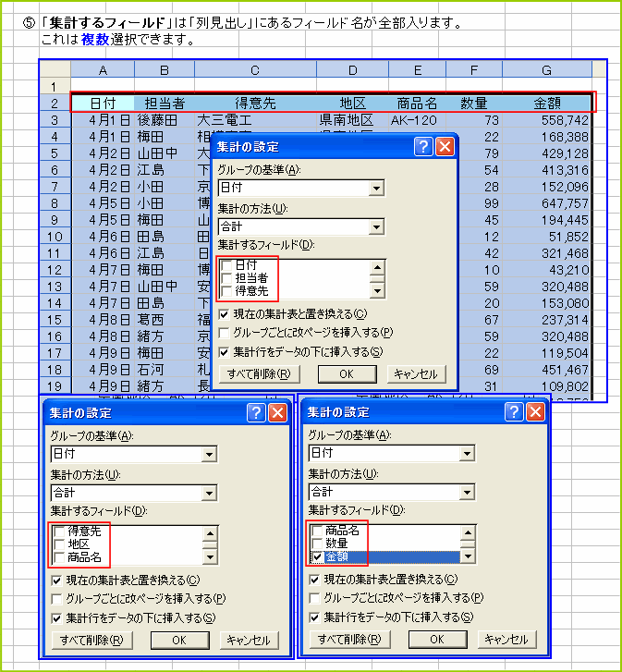Tick 商品名 checkbox in bottom-right dialog
Viewport: 622px width, 672px height.
pos(317,531)
